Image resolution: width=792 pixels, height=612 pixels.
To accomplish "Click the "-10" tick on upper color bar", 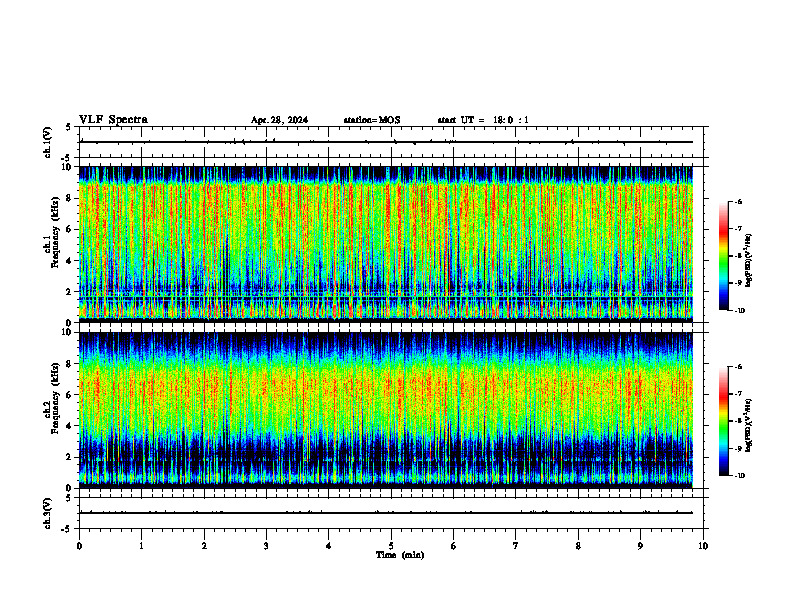I will [x=739, y=311].
